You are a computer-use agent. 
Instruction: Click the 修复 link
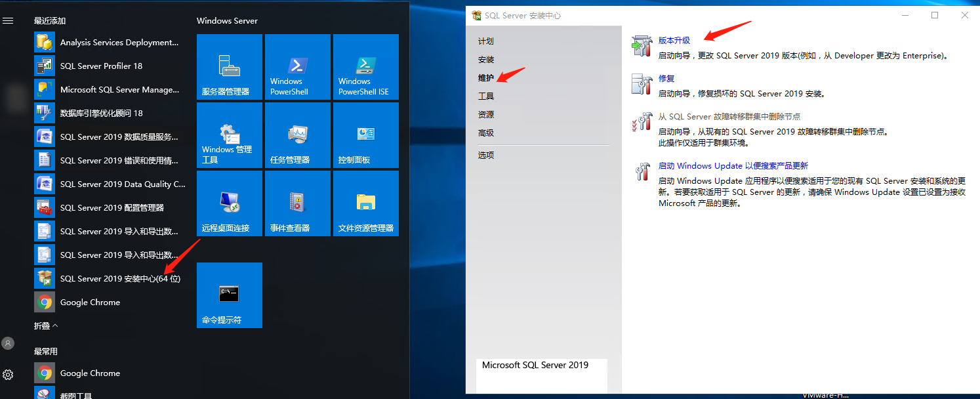click(666, 79)
